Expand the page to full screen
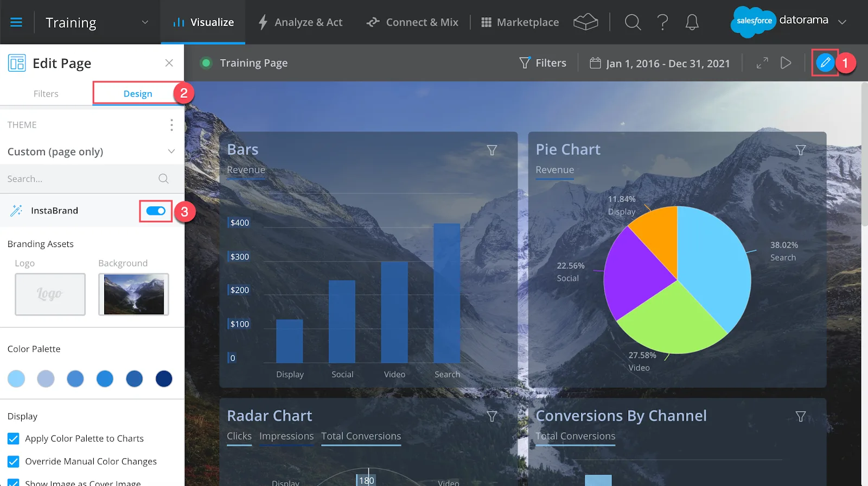Screen dimensions: 868x486 [762, 63]
